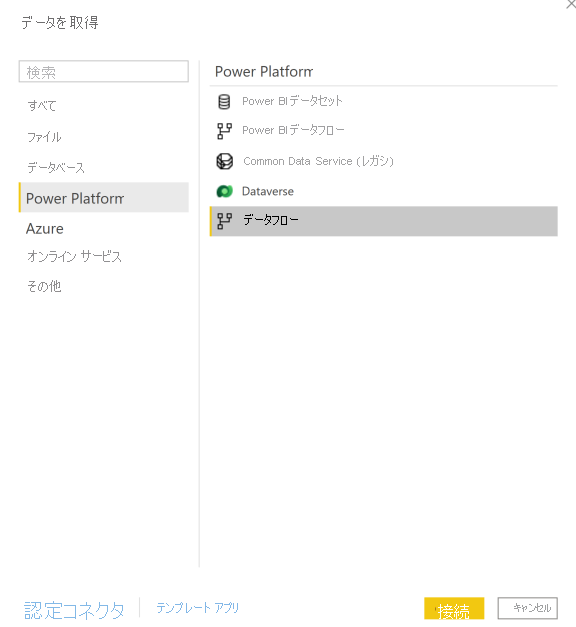Click the Power BI データフロー branch icon
The width and height of the screenshot is (576, 627).
224,131
